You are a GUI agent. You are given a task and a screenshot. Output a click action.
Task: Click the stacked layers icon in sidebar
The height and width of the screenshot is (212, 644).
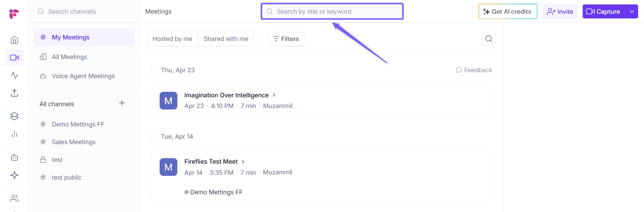[14, 116]
